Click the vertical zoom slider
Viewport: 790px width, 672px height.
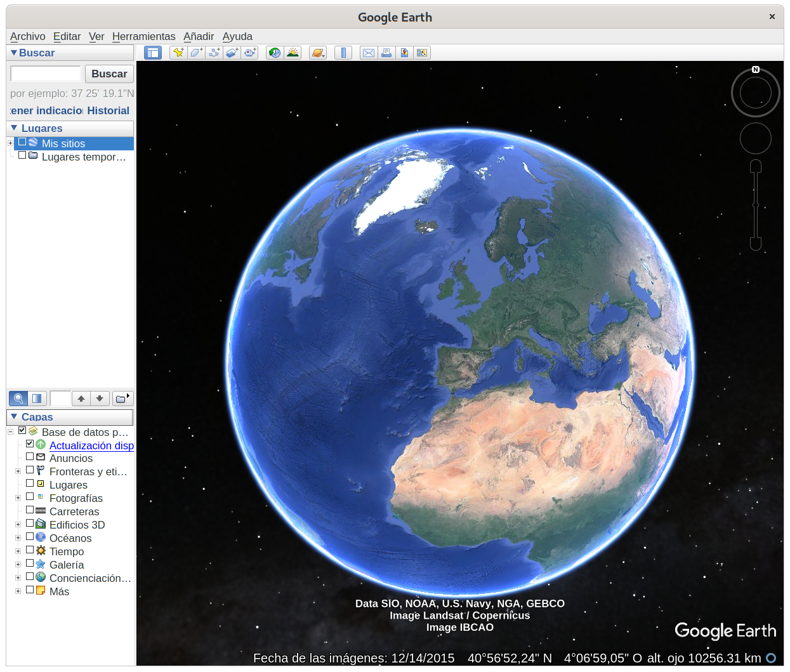(756, 205)
